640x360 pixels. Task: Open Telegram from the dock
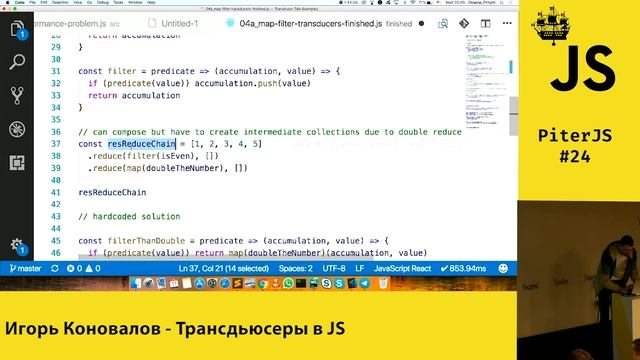(364, 283)
